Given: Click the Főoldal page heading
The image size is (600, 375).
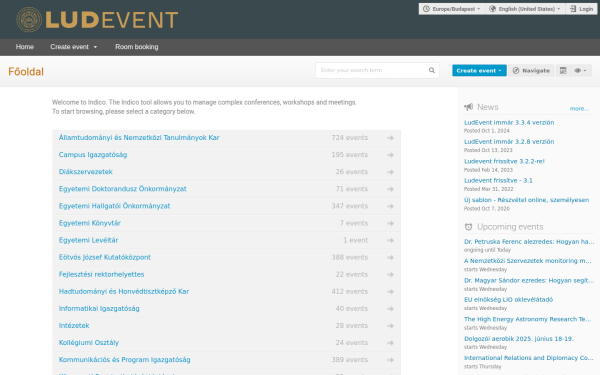Looking at the screenshot, I should pos(26,72).
